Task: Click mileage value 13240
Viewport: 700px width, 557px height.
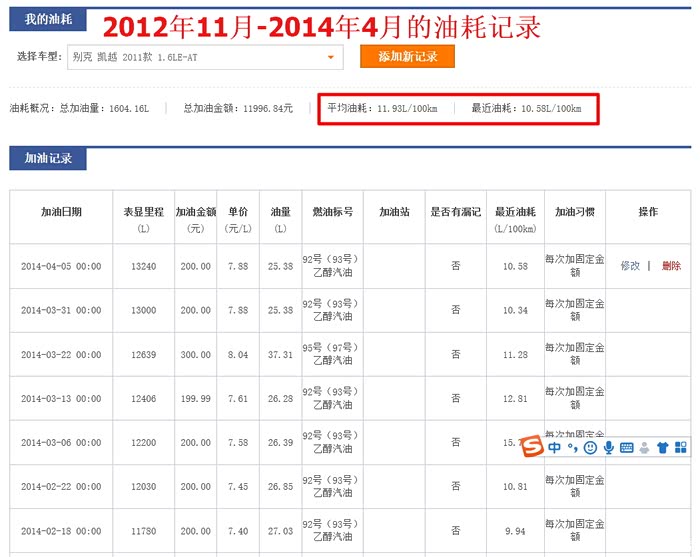Action: tap(143, 266)
